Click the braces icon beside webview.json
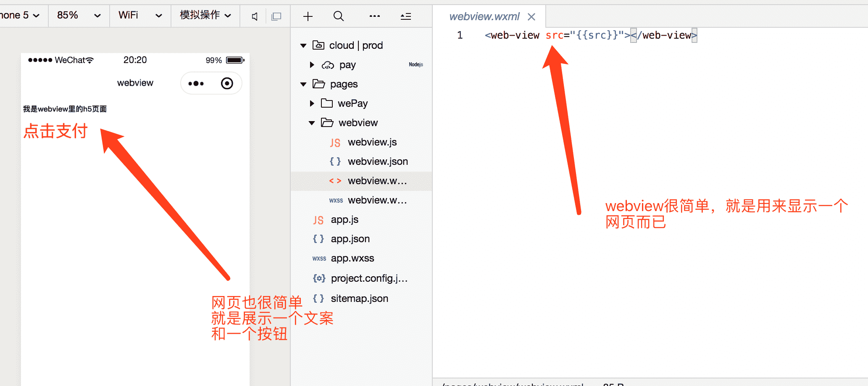This screenshot has width=868, height=386. (335, 161)
